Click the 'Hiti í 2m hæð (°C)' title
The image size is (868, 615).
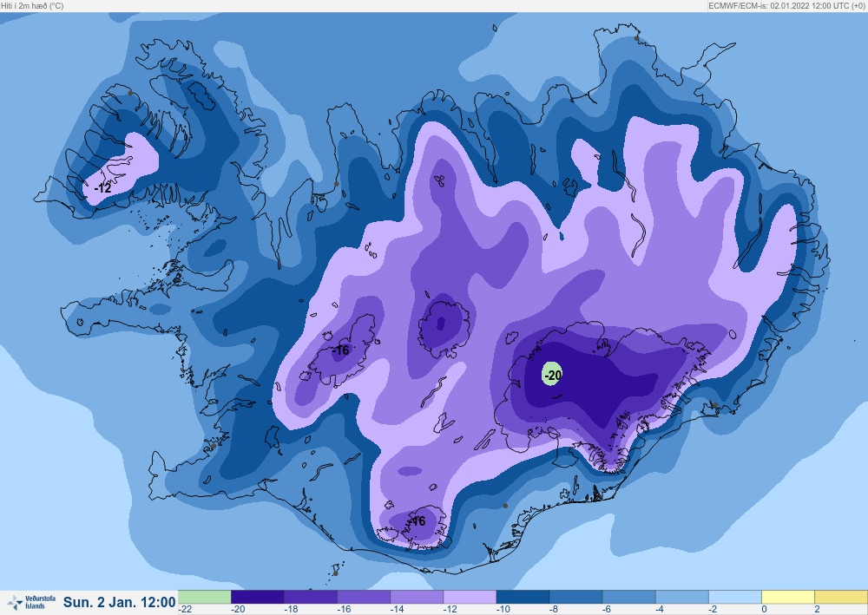point(32,6)
